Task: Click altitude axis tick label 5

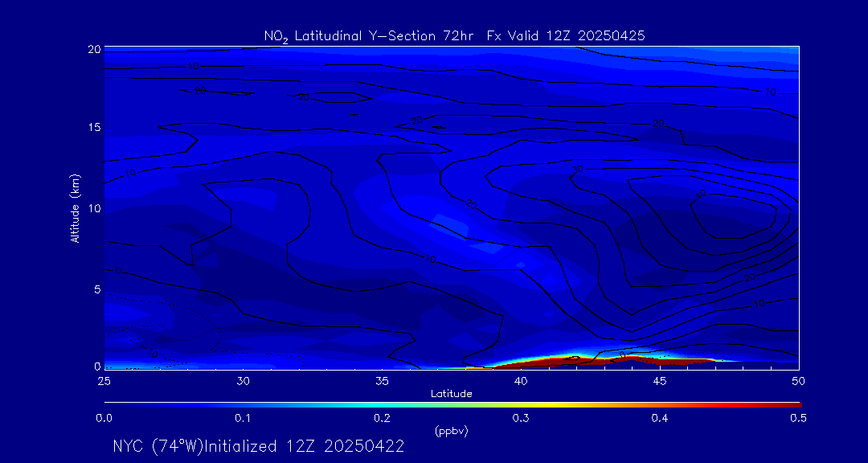Action: (97, 289)
